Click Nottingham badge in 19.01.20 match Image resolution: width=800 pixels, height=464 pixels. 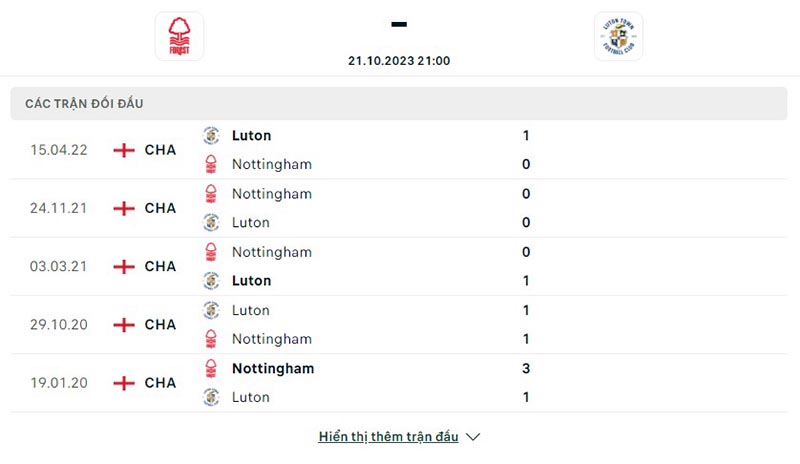coord(211,368)
